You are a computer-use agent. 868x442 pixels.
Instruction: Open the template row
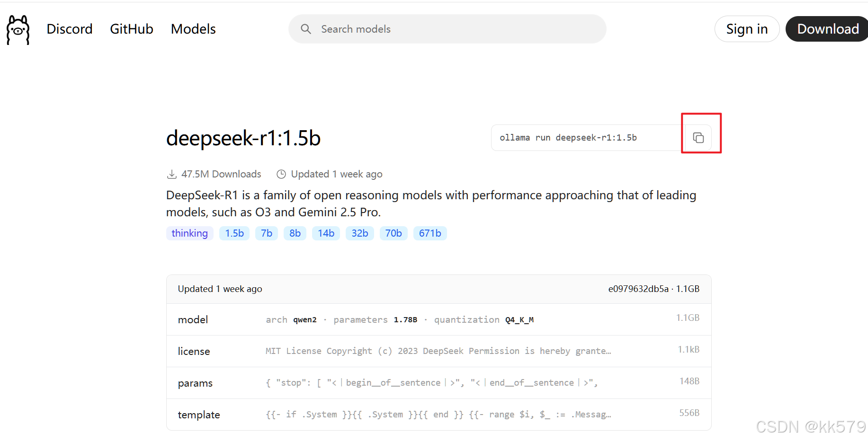[x=439, y=415]
